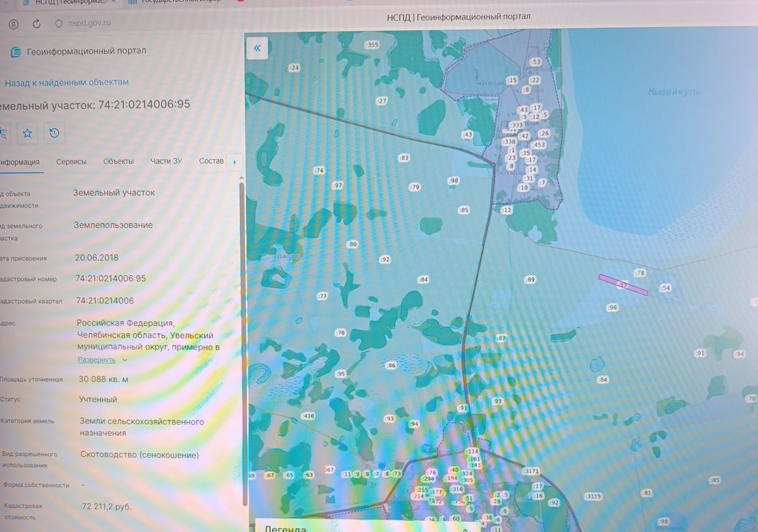The height and width of the screenshot is (532, 758).
Task: Click parcel label :3171 on the map
Action: [x=531, y=471]
